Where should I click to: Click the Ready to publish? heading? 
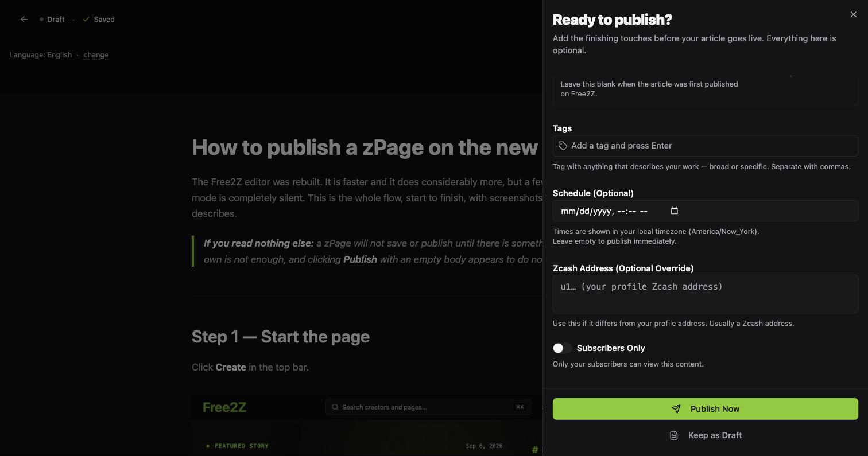[x=612, y=20]
